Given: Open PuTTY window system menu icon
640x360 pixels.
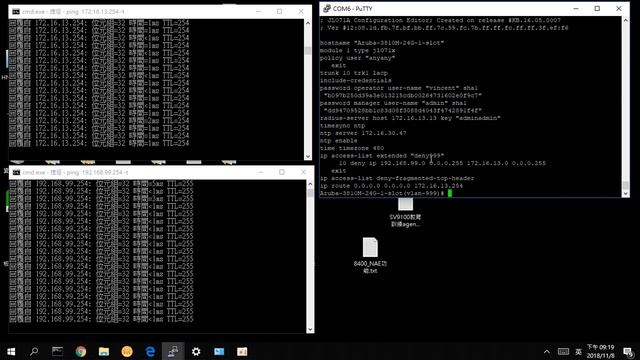Looking at the screenshot, I should (327, 9).
